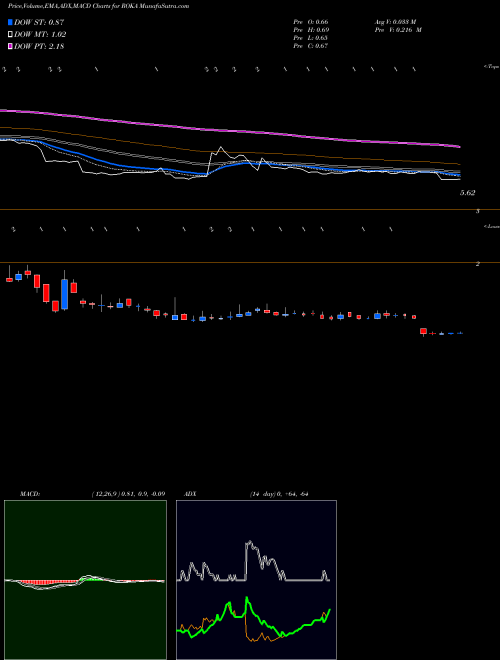
Task: Click the white DOW MT legend swatch
Action: click(x=10, y=35)
